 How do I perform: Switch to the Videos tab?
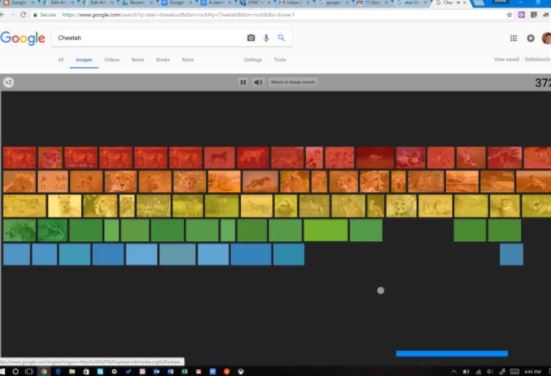click(112, 60)
